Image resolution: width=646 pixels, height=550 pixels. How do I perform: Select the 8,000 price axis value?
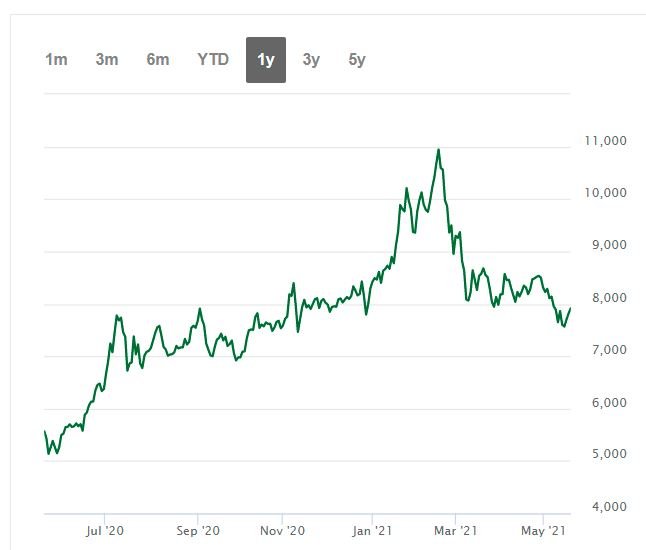pos(605,297)
